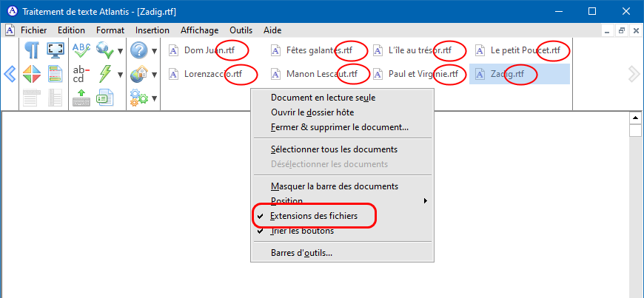
Task: Click the ab-cd hyphenation icon
Action: [x=81, y=74]
